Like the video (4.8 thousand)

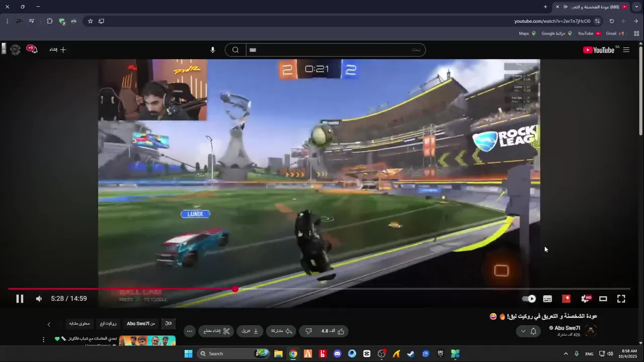coord(333,331)
